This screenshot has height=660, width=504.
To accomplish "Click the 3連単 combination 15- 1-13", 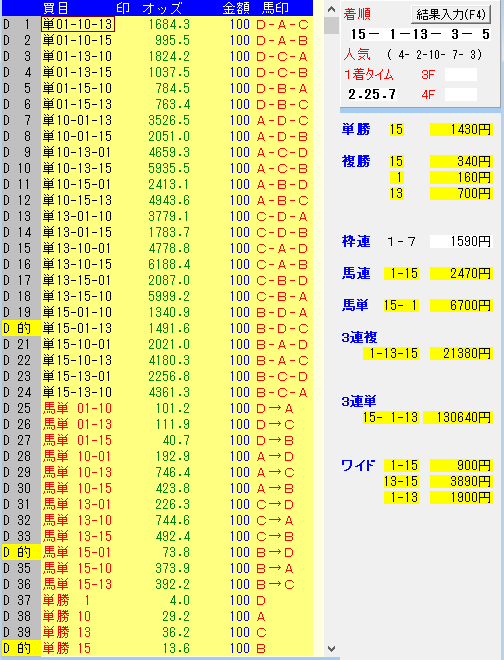I will 390,417.
